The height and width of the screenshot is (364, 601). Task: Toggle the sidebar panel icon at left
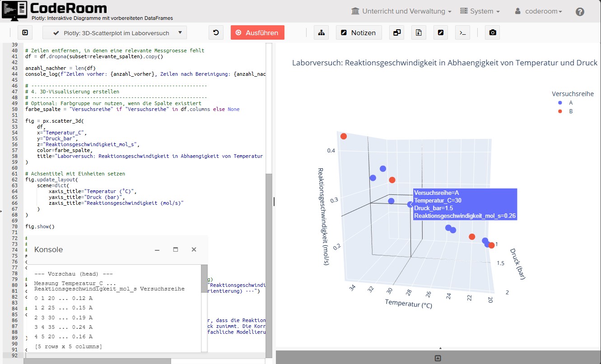tap(25, 33)
